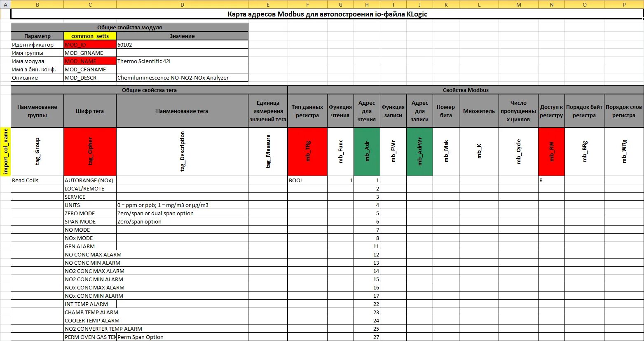Select the GEN ALARM tag cell
Screen dimensions: 644x341
[x=90, y=247]
